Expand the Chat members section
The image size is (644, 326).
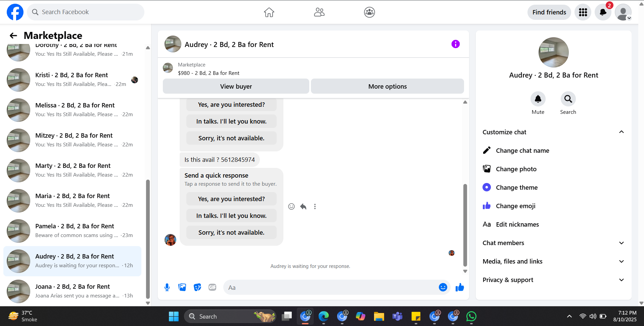(553, 243)
